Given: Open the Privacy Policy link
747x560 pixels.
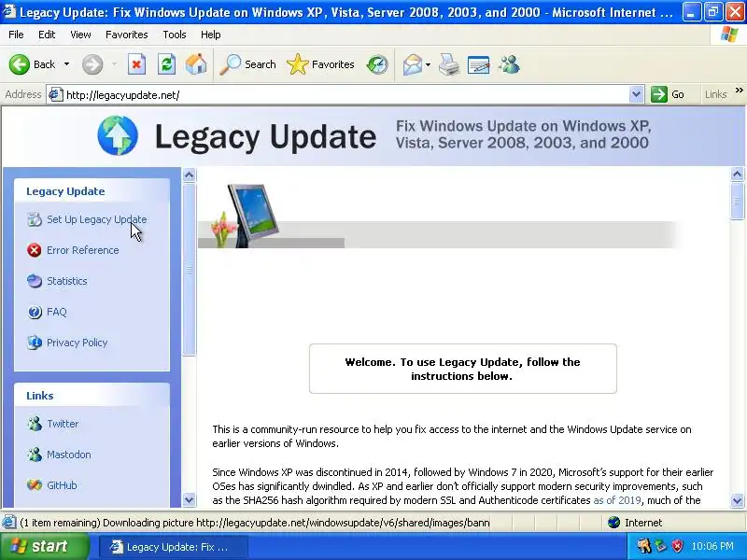Looking at the screenshot, I should point(77,343).
